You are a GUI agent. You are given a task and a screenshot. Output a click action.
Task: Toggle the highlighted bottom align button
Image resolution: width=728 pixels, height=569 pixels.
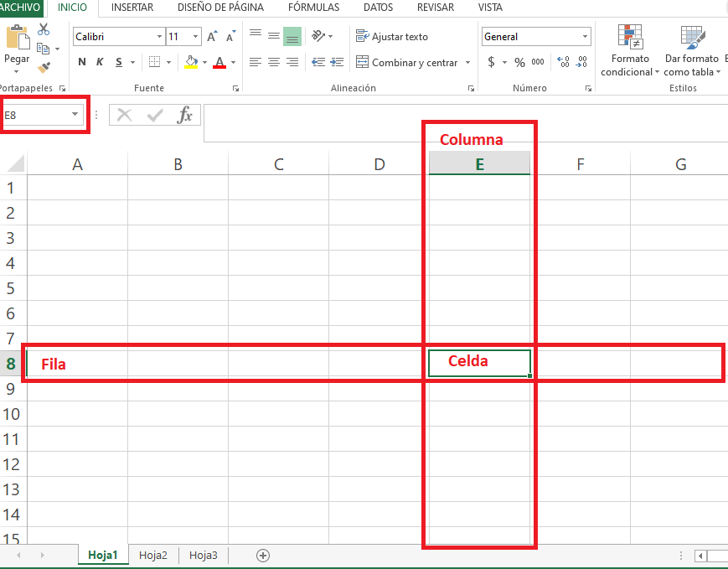click(292, 36)
